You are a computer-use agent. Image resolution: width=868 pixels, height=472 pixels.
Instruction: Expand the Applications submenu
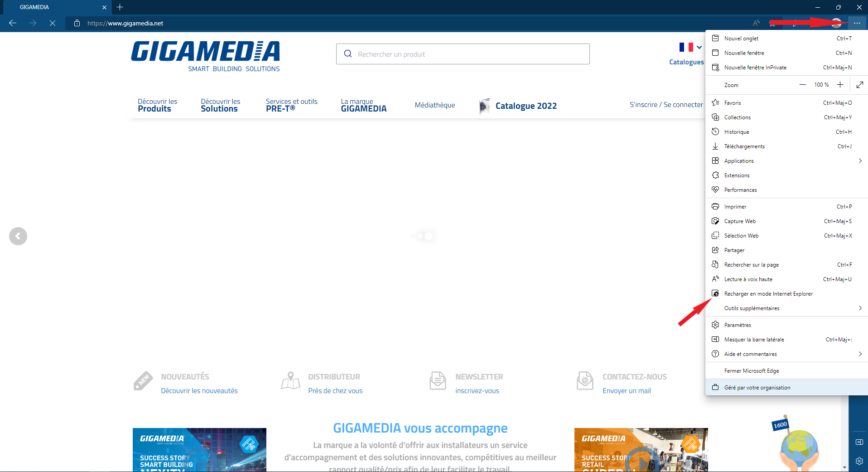pyautogui.click(x=786, y=161)
